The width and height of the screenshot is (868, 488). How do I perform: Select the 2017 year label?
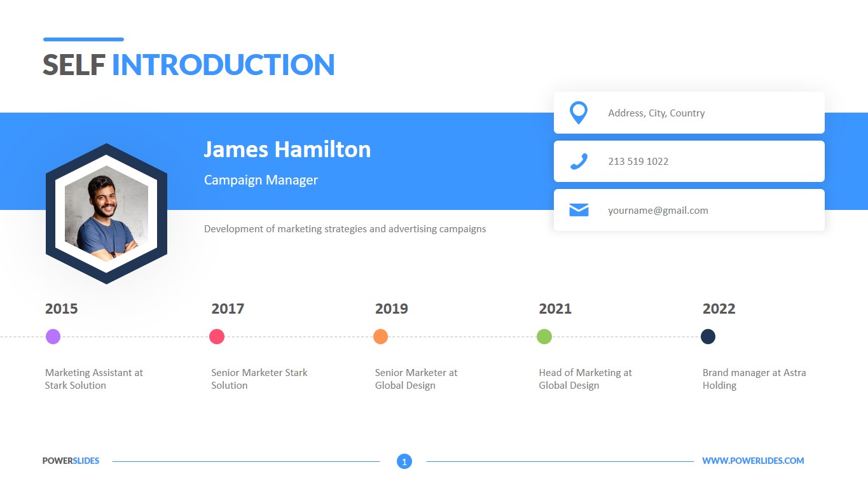pos(228,309)
